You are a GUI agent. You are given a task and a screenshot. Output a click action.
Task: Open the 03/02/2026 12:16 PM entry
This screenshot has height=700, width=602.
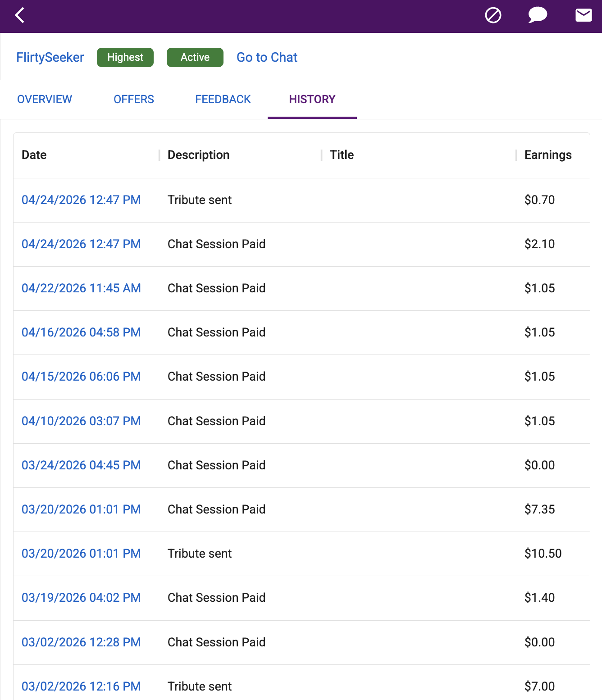(x=81, y=686)
